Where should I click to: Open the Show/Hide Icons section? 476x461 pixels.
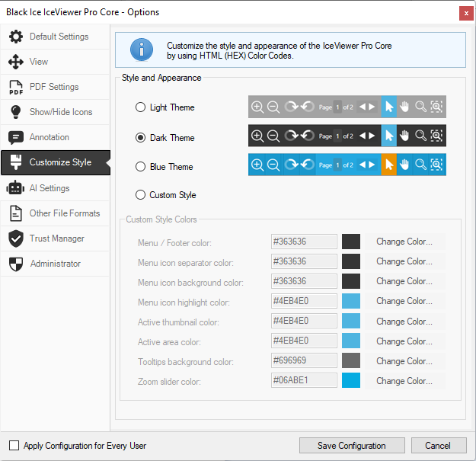(x=55, y=112)
